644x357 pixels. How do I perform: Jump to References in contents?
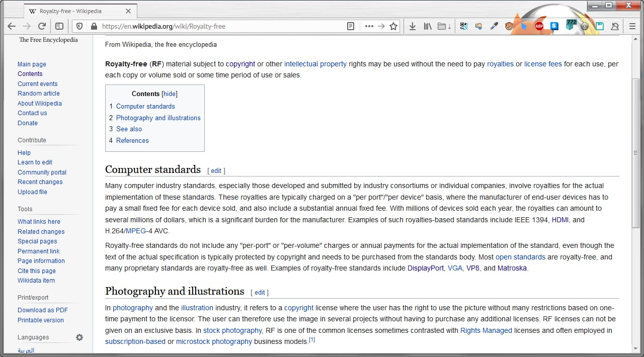point(132,140)
